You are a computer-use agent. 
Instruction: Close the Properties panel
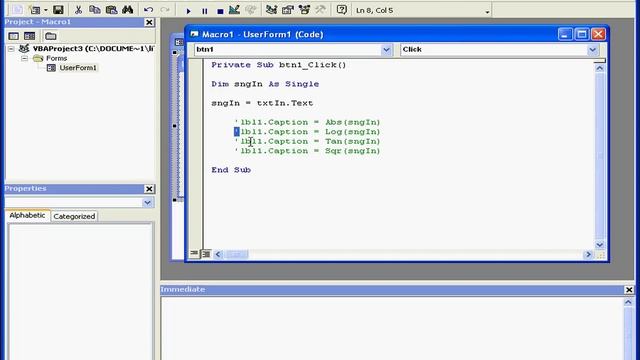(x=149, y=189)
